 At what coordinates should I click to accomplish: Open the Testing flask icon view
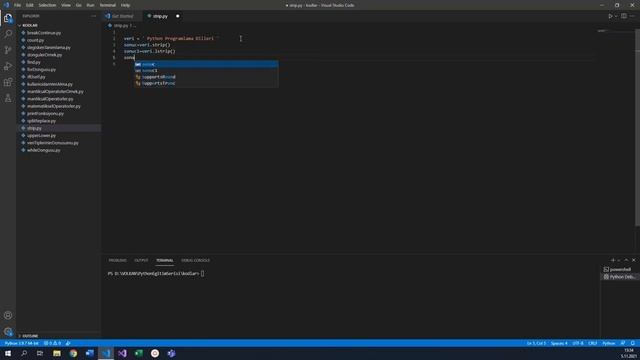click(x=8, y=98)
